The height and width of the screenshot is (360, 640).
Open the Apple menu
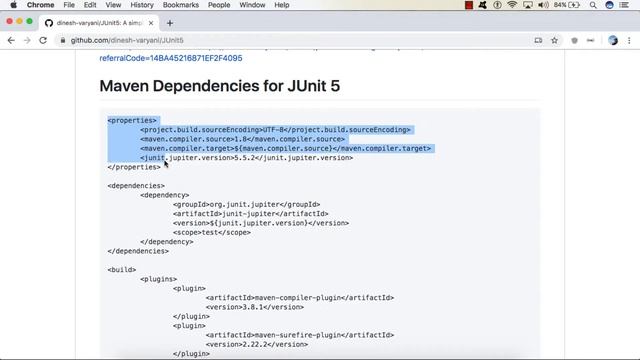[13, 5]
